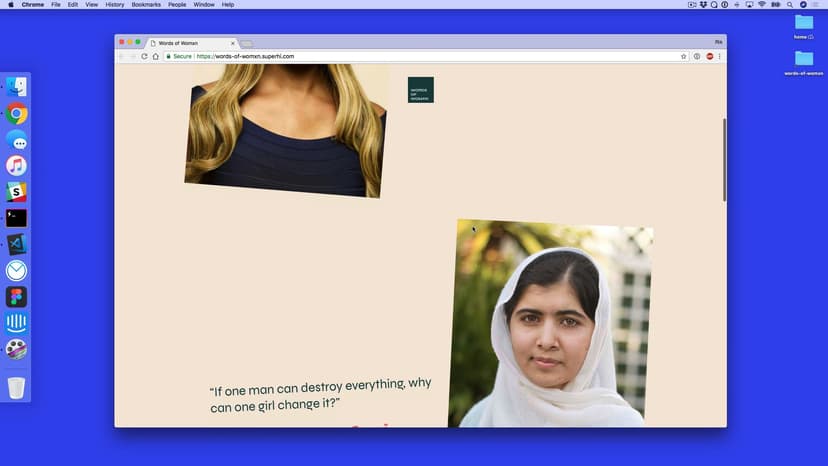Bookmark this page with the star icon
The image size is (828, 466).
click(684, 56)
